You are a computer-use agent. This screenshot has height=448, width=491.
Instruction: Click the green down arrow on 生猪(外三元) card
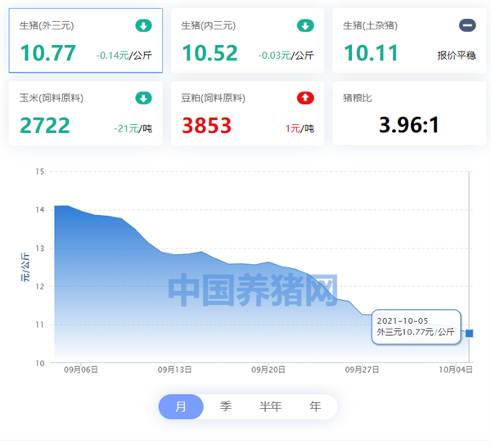point(143,25)
